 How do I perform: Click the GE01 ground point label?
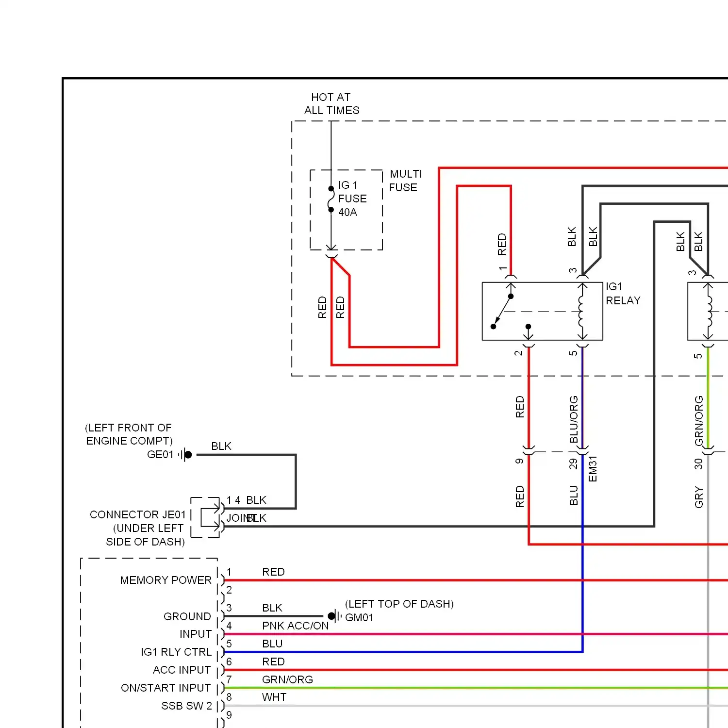[x=160, y=455]
